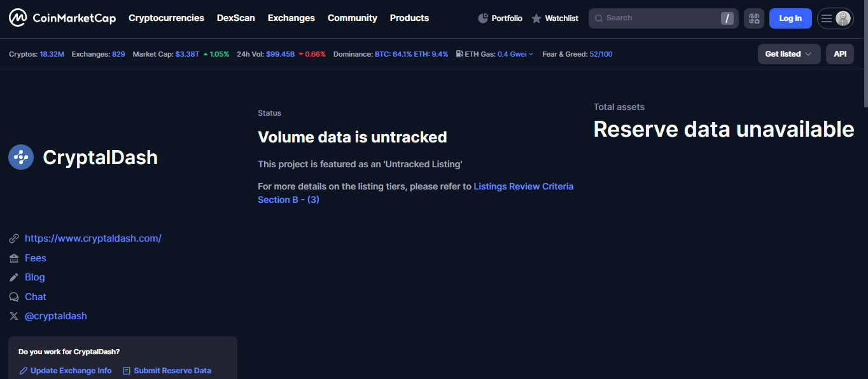Click the API button
Screen dimensions: 868x379
click(x=840, y=54)
